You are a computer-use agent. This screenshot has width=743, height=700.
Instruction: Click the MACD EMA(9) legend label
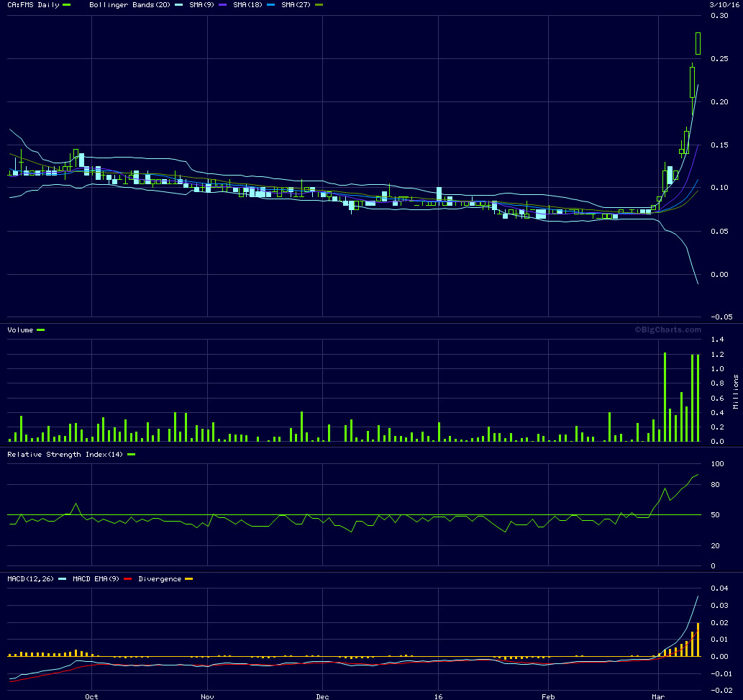click(96, 579)
